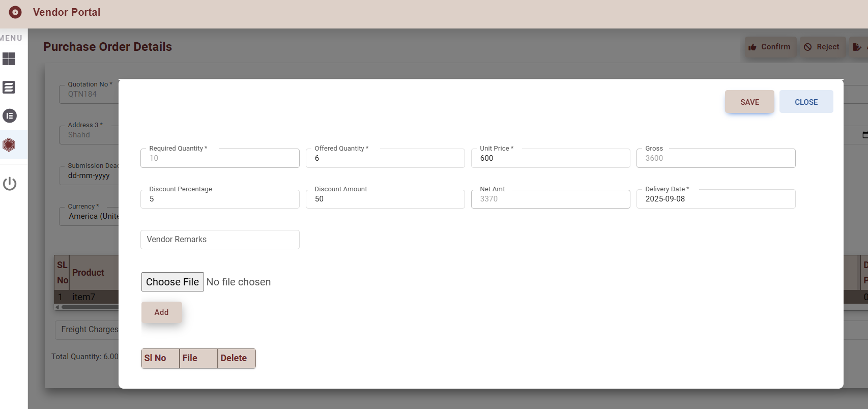Screen dimensions: 868x409
Task: Open the stacked list icon in sidebar
Action: [9, 87]
